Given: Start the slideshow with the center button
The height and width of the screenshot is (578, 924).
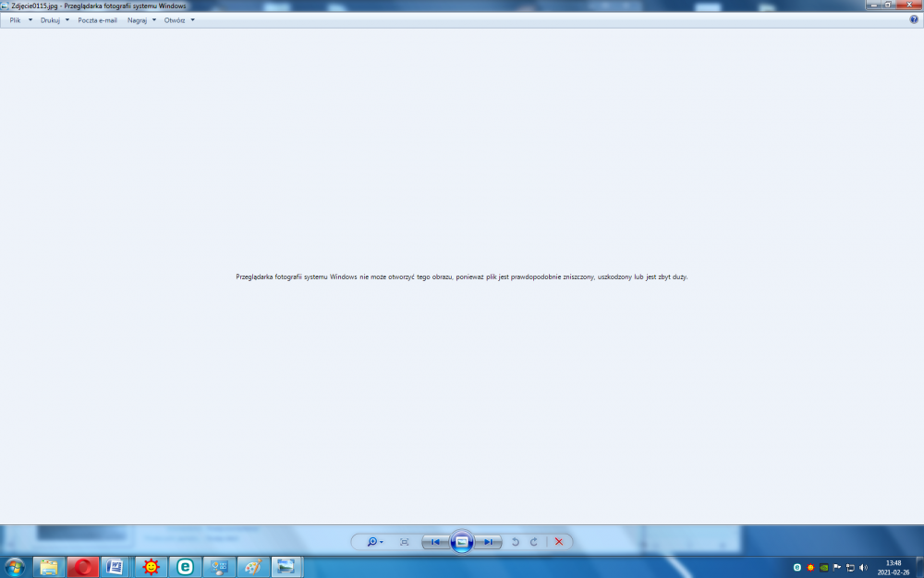Looking at the screenshot, I should [462, 542].
